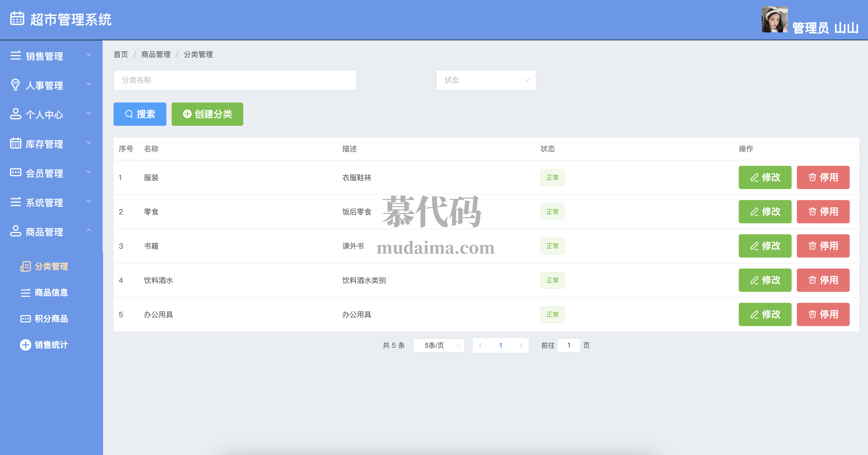Click the lightbulb icon beside 人事管理

[15, 84]
